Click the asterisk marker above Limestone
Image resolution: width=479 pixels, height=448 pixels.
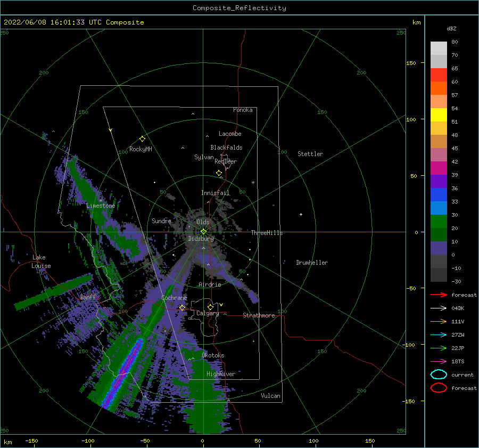tap(101, 201)
